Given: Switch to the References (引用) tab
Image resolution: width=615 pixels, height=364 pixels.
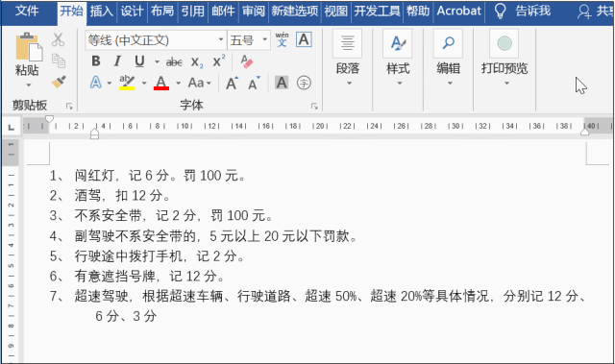Looking at the screenshot, I should 192,11.
